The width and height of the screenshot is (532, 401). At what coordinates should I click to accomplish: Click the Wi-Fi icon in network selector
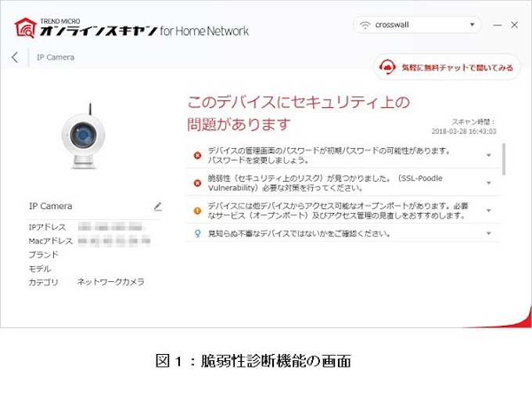click(365, 25)
